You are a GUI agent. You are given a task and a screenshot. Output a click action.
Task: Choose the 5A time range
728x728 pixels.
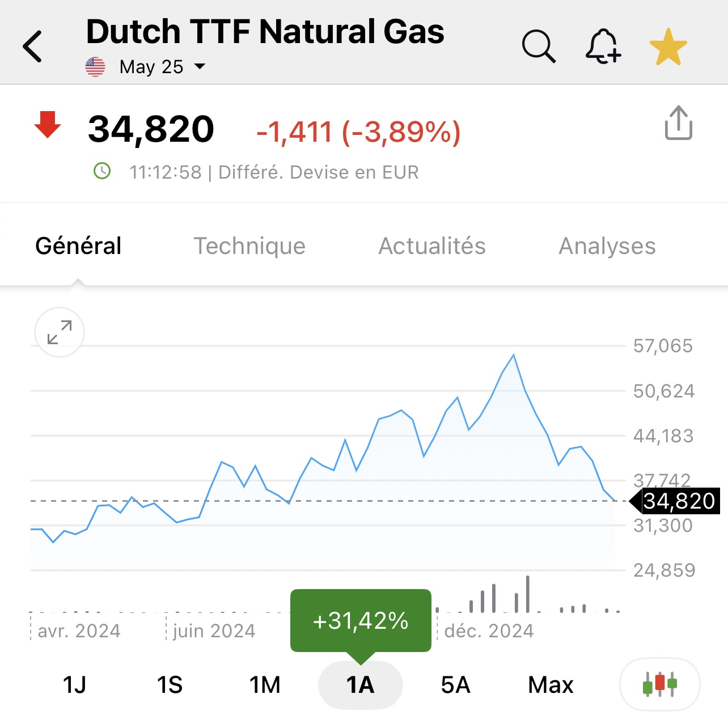(x=455, y=685)
